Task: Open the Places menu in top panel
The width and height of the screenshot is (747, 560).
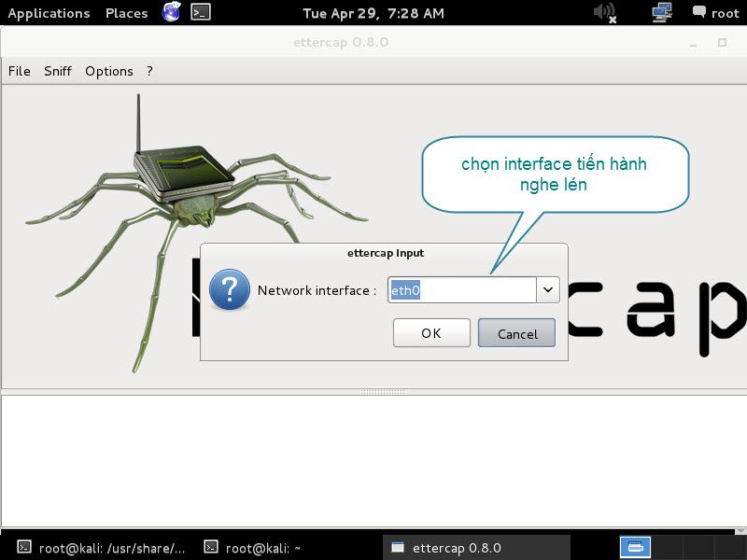Action: (127, 13)
